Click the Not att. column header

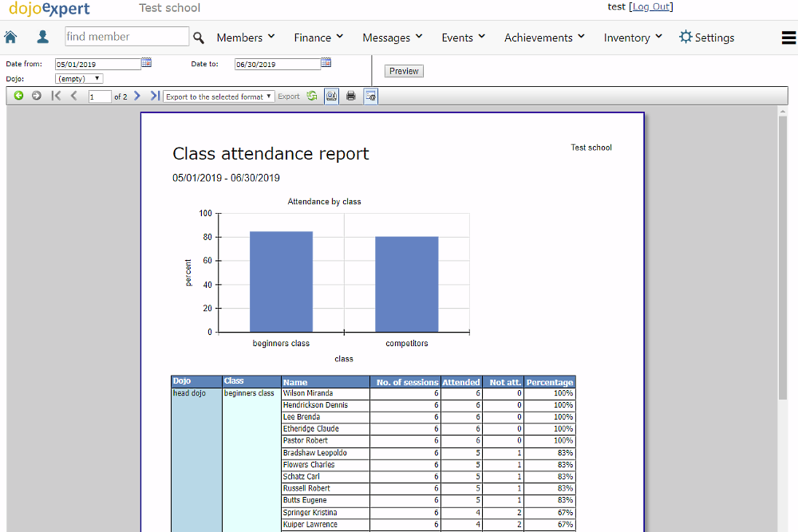(x=503, y=381)
